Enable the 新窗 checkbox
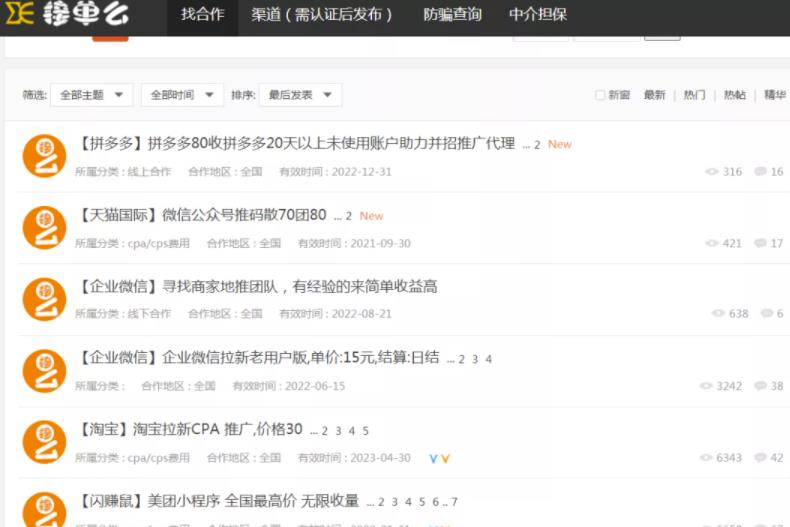 pos(600,95)
